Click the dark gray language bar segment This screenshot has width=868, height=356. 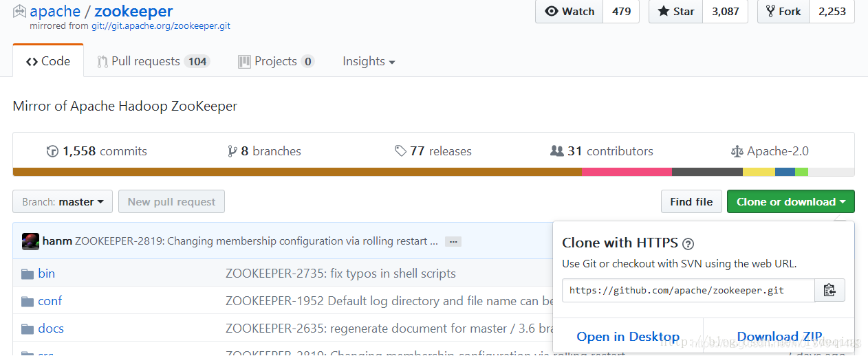tap(707, 172)
